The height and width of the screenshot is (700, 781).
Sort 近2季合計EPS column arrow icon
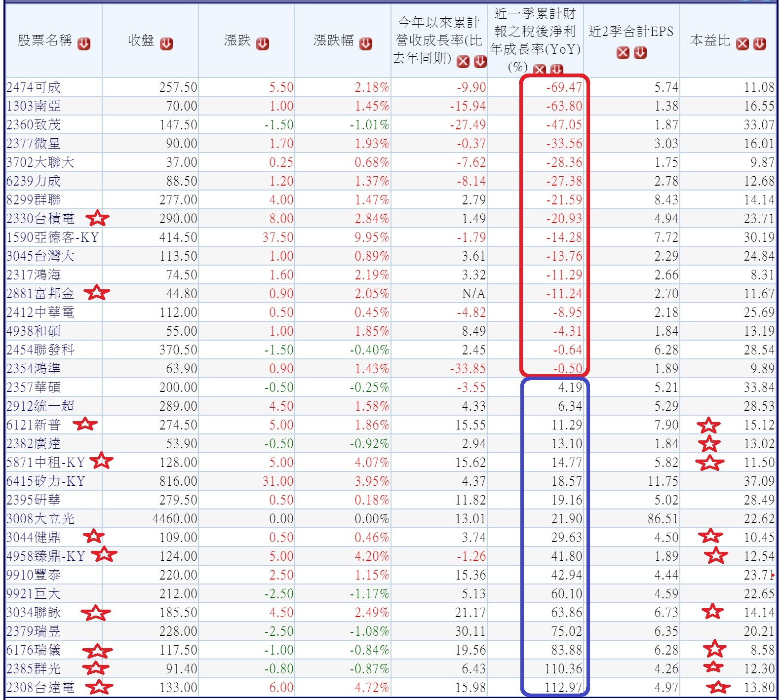640,53
